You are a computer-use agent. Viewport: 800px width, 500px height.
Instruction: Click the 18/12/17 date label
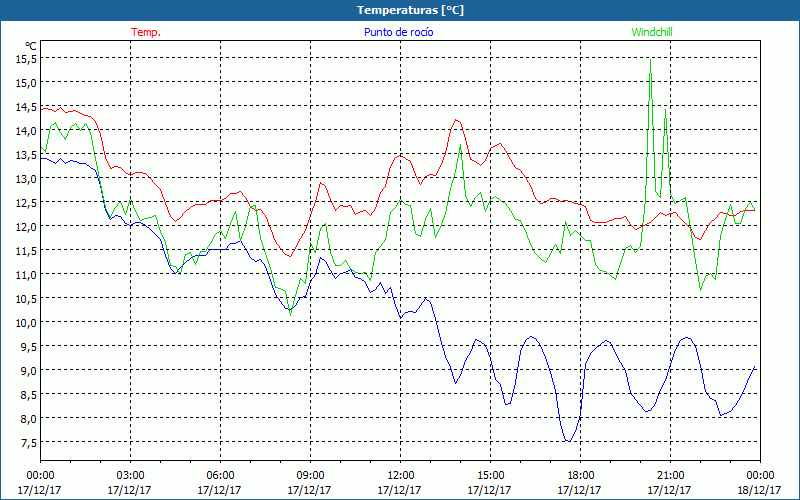click(x=759, y=490)
